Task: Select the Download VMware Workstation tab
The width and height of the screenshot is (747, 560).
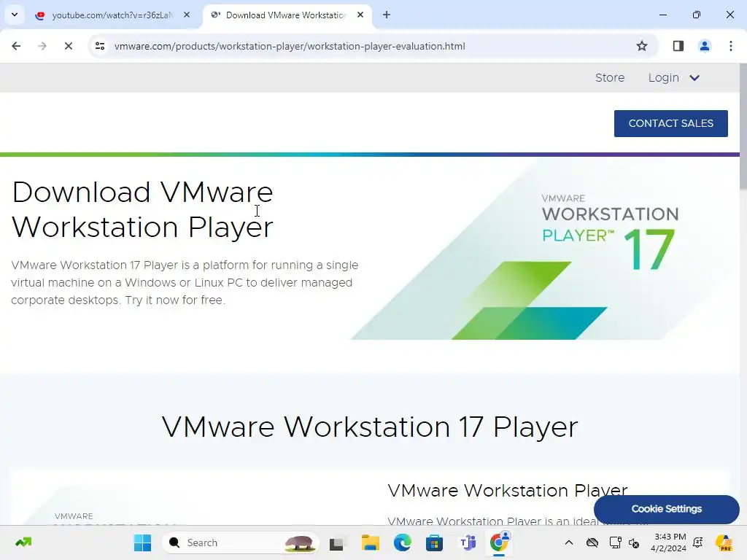Action: 286,15
